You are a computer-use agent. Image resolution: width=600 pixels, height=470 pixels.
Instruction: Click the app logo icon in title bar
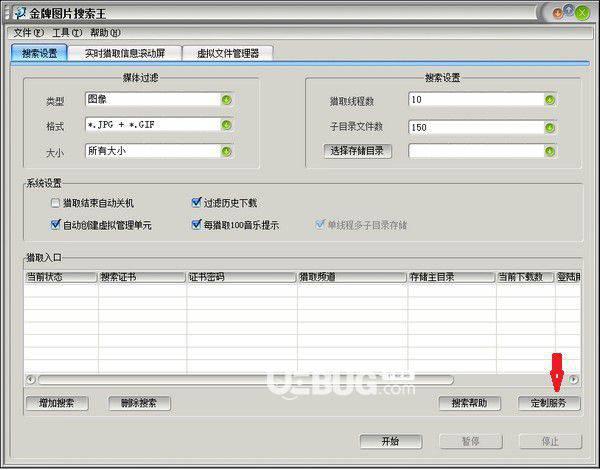pyautogui.click(x=19, y=13)
